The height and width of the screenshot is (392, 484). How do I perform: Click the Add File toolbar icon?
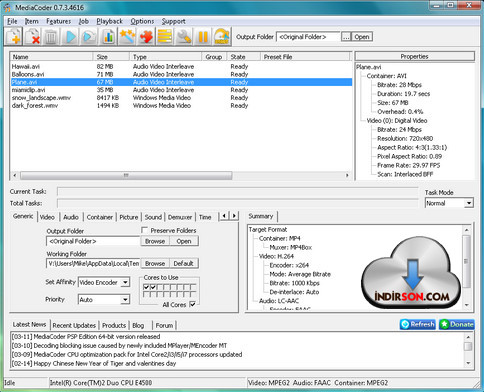[13, 36]
